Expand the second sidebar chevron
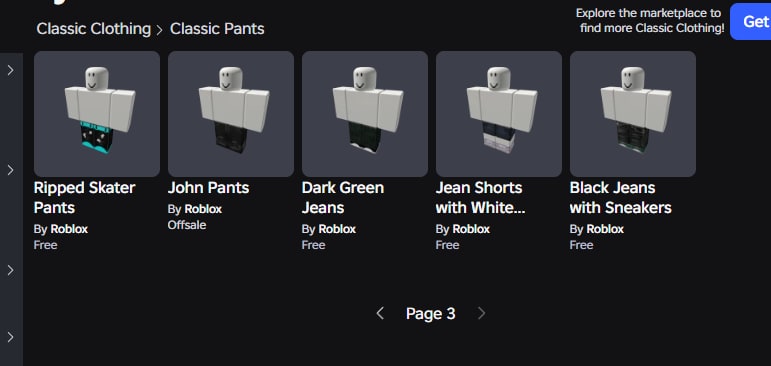 [x=10, y=170]
